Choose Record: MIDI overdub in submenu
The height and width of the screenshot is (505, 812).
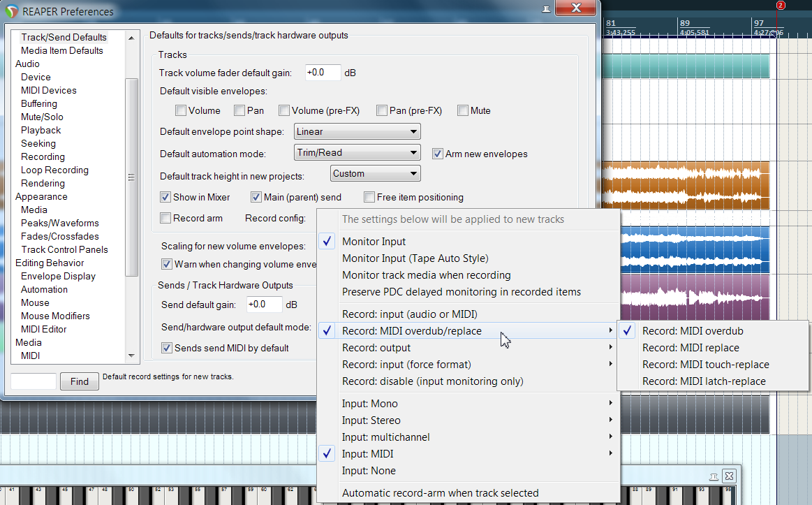713,331
